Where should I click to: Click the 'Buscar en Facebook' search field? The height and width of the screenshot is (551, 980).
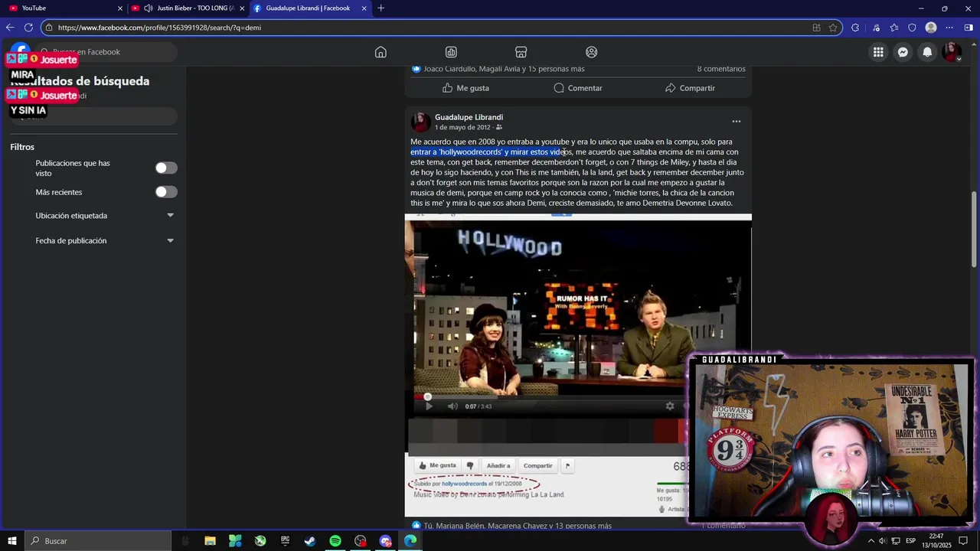coord(106,52)
